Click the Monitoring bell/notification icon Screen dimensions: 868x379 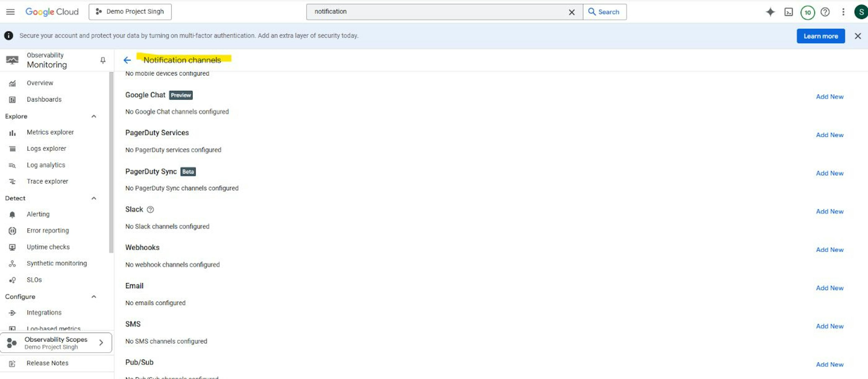point(102,60)
